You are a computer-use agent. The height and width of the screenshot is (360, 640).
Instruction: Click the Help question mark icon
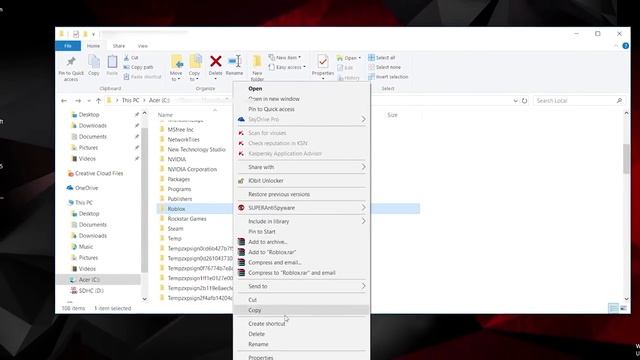coord(625,46)
